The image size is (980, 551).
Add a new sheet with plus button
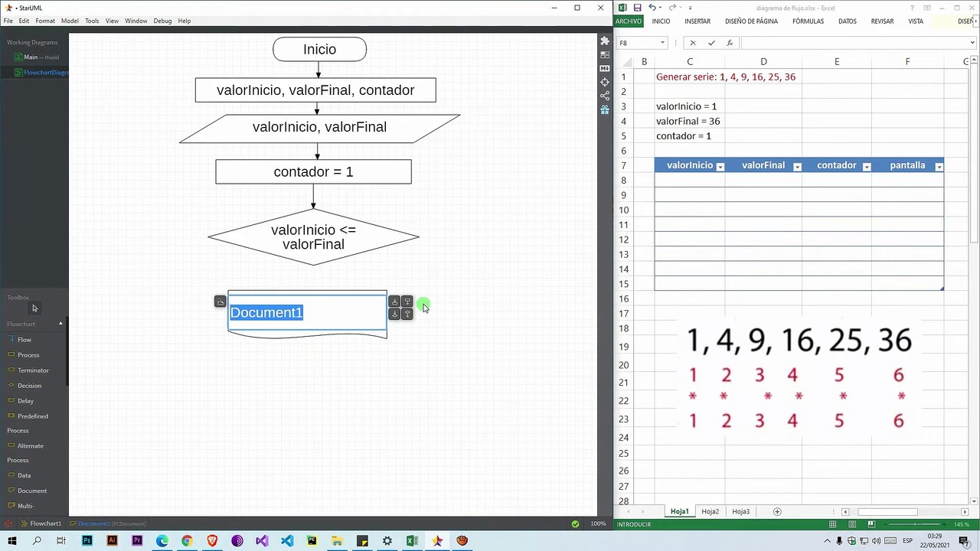click(x=777, y=511)
